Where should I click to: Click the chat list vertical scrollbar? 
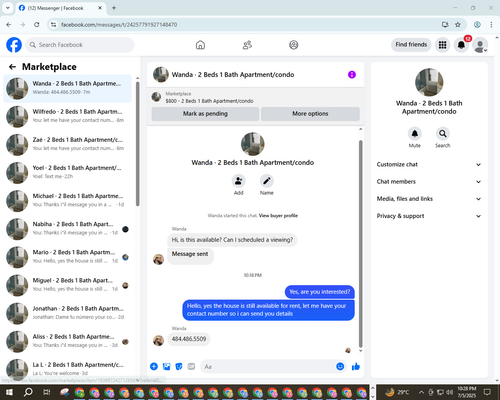tap(138, 144)
